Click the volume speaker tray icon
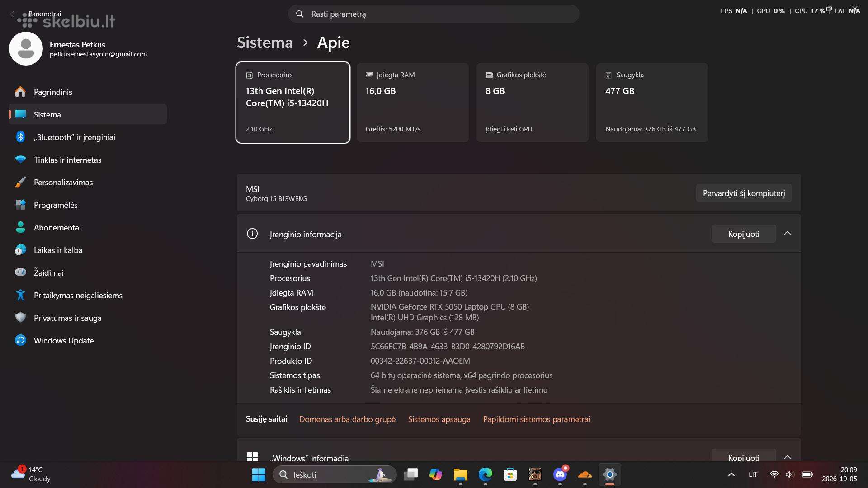Image resolution: width=868 pixels, height=488 pixels. pyautogui.click(x=789, y=474)
